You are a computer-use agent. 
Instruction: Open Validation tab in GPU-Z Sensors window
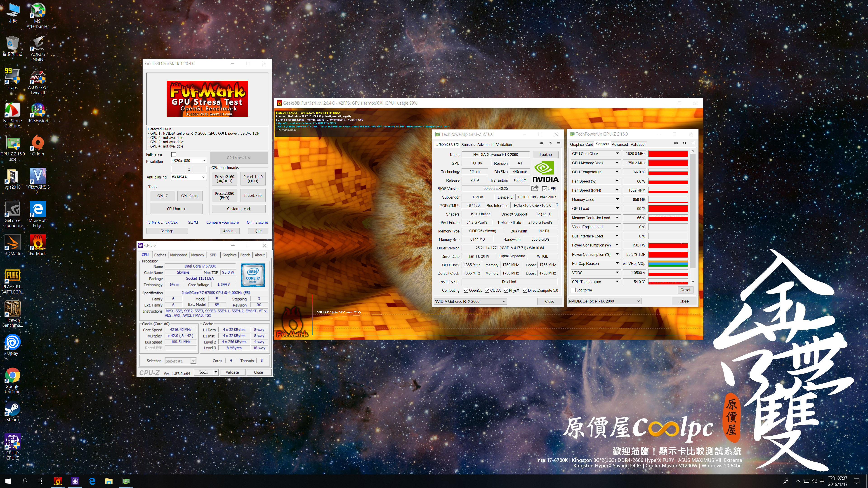click(x=638, y=144)
